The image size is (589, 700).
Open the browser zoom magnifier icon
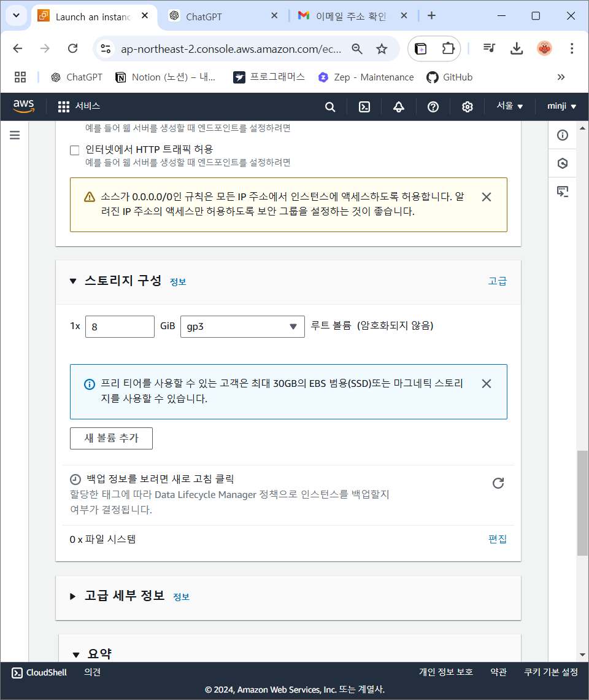357,49
